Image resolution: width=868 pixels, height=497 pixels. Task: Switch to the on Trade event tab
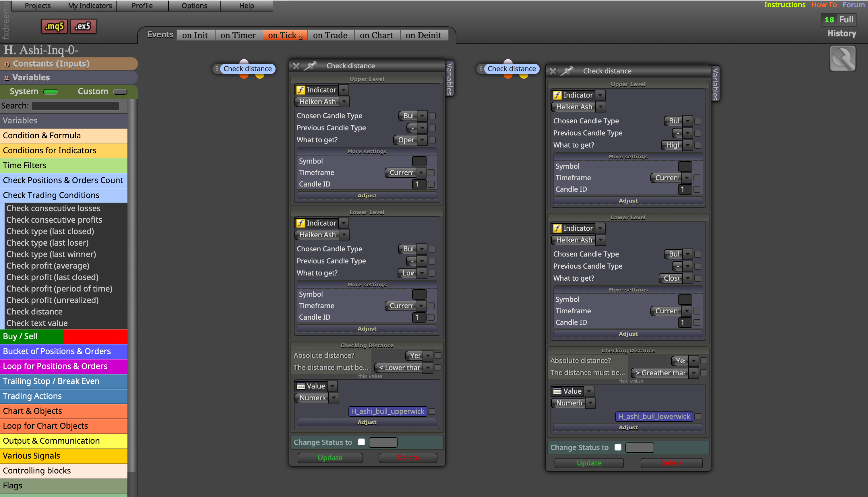tap(330, 35)
